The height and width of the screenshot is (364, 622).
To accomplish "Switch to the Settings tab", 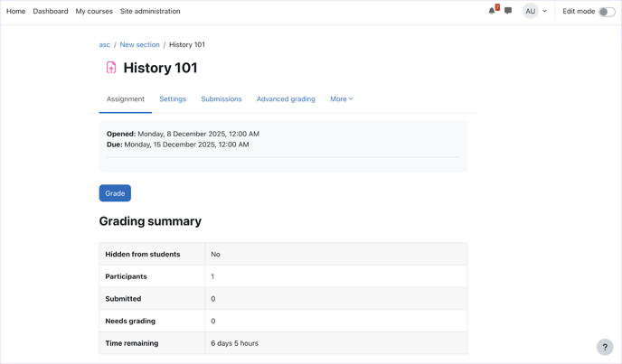I will 173,99.
